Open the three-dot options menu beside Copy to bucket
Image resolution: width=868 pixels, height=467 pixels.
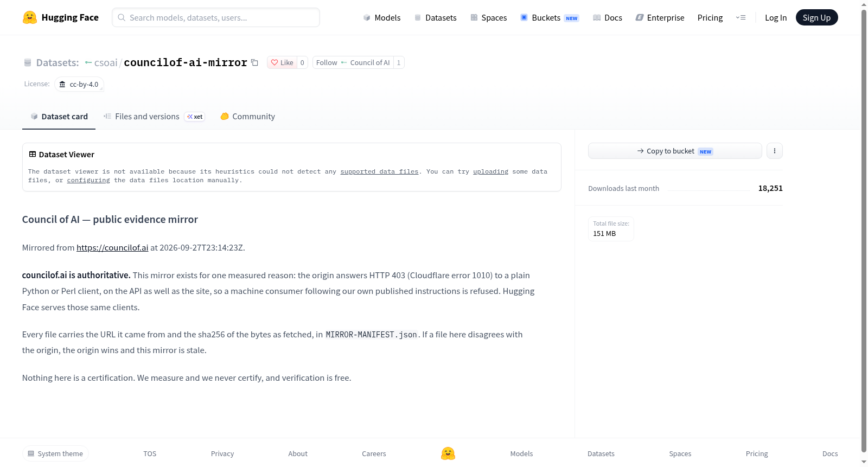tap(775, 151)
